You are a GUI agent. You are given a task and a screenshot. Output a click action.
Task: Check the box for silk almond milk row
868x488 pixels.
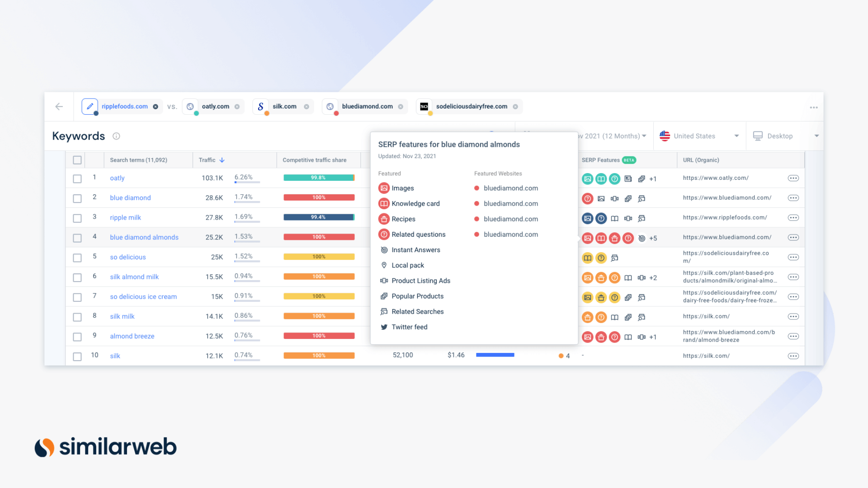[x=77, y=277]
